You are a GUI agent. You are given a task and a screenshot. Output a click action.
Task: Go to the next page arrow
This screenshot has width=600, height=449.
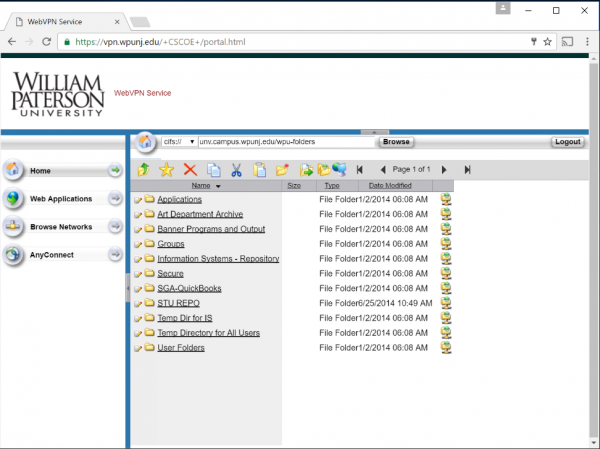pyautogui.click(x=444, y=170)
